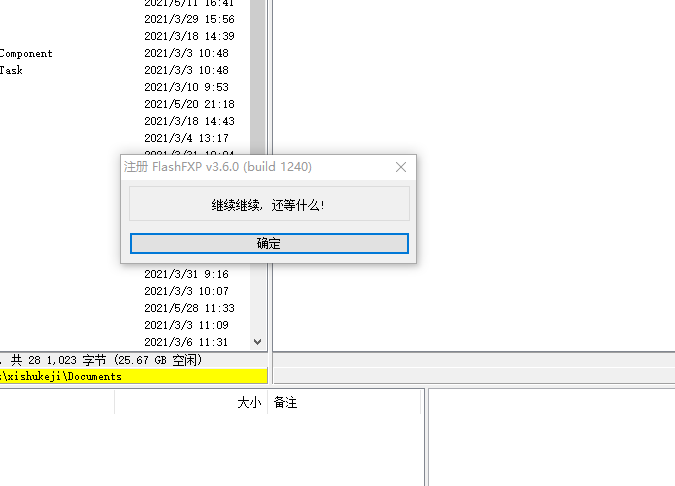The width and height of the screenshot is (675, 486).
Task: Select the file dated 2021/3/4 13:17
Action: 186,138
